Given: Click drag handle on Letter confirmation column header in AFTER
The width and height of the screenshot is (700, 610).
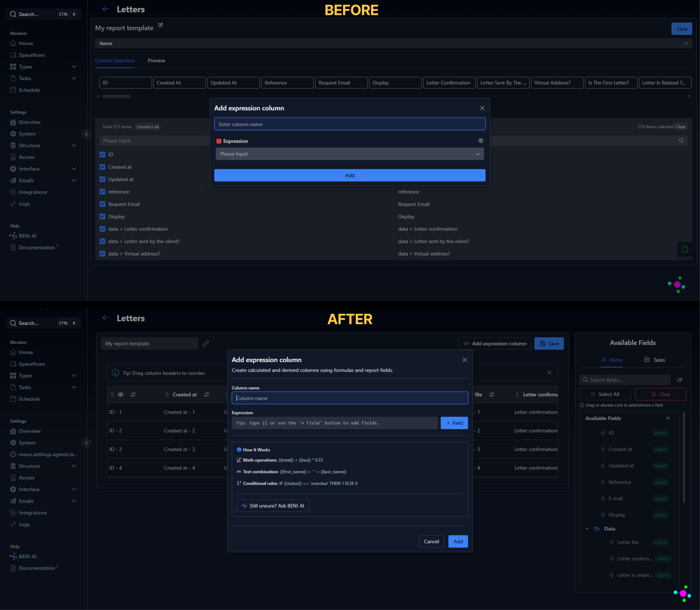Looking at the screenshot, I should (517, 395).
